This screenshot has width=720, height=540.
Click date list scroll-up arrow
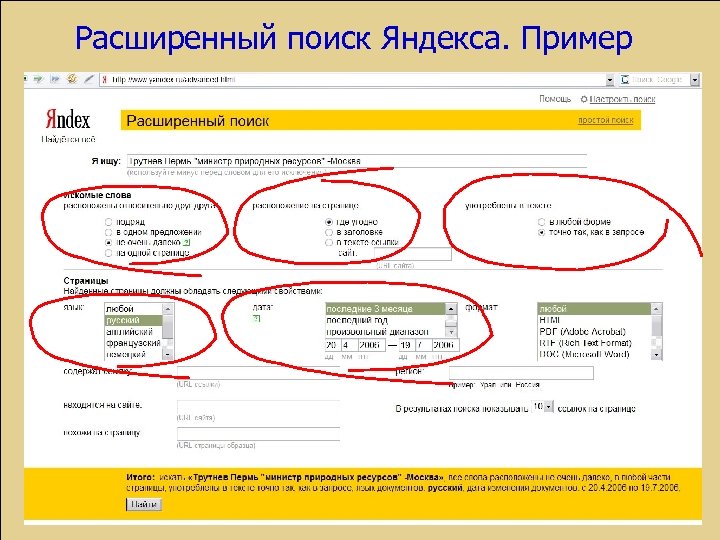[451, 309]
